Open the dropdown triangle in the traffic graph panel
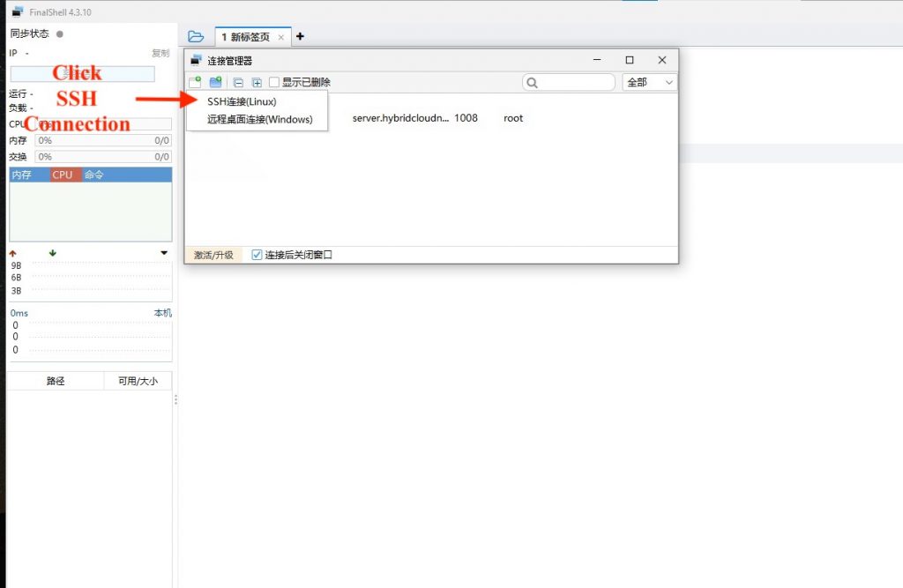 163,252
